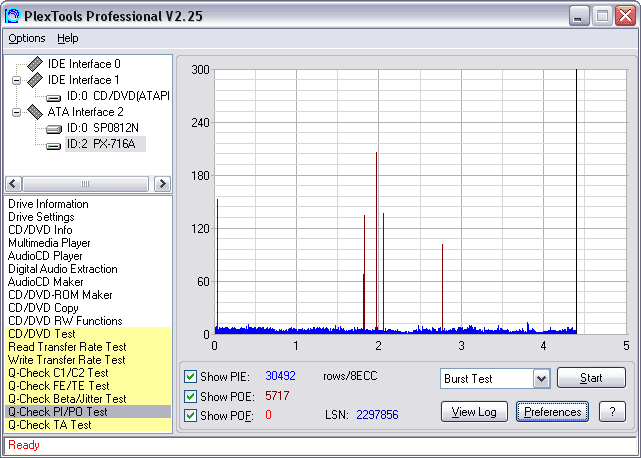
Task: Open Drive Information function
Action: coord(48,204)
